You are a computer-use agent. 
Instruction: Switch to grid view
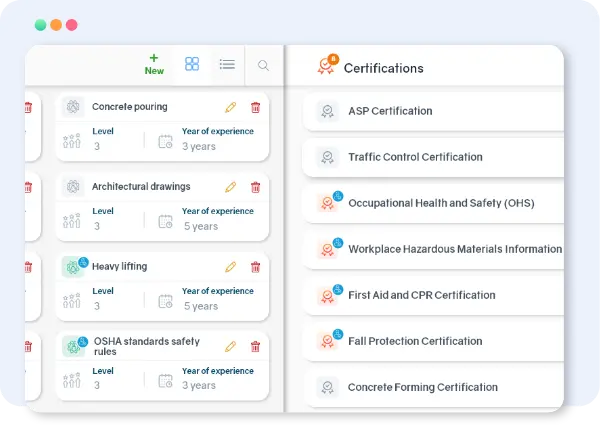coord(192,64)
